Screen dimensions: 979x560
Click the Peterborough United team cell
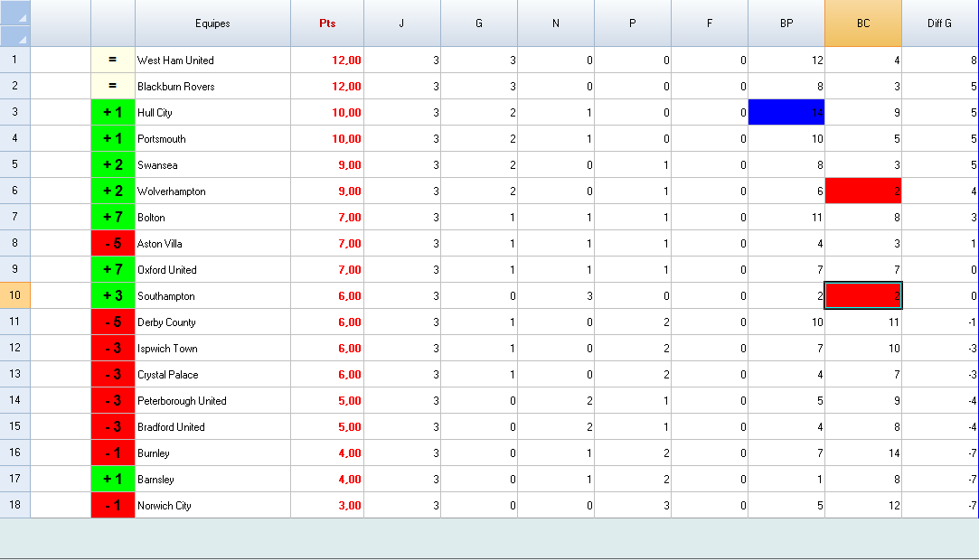tap(212, 400)
